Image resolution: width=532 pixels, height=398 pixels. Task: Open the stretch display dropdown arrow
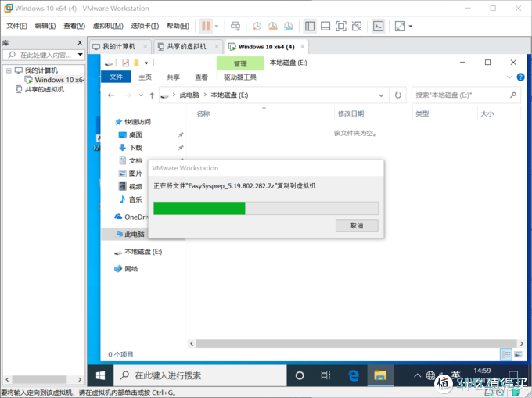click(x=411, y=26)
